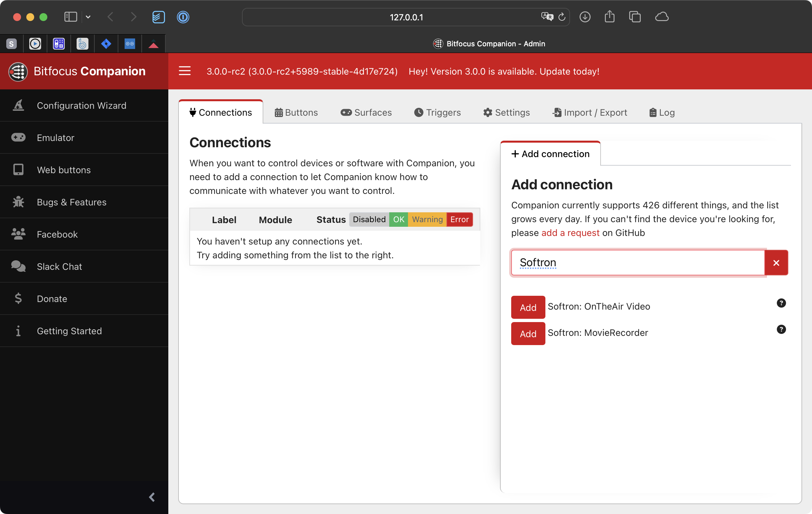Viewport: 812px width, 514px height.
Task: Go forward with the Safari forward arrow
Action: [x=133, y=17]
